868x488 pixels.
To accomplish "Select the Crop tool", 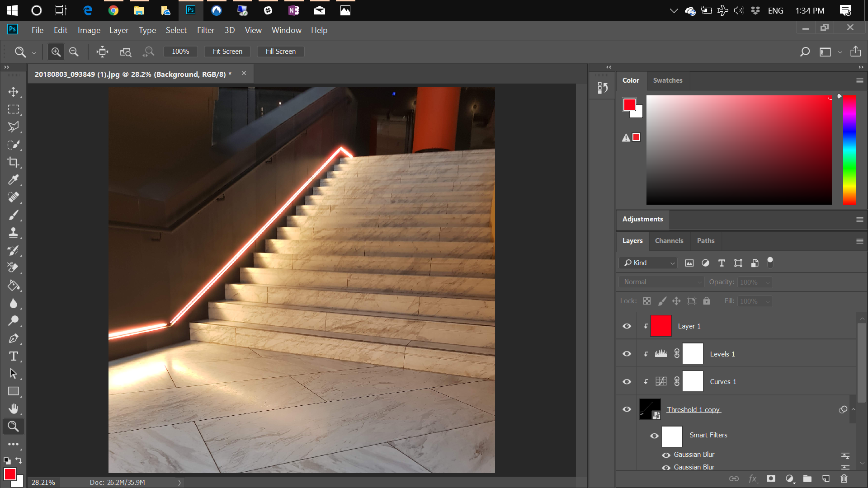I will [14, 162].
